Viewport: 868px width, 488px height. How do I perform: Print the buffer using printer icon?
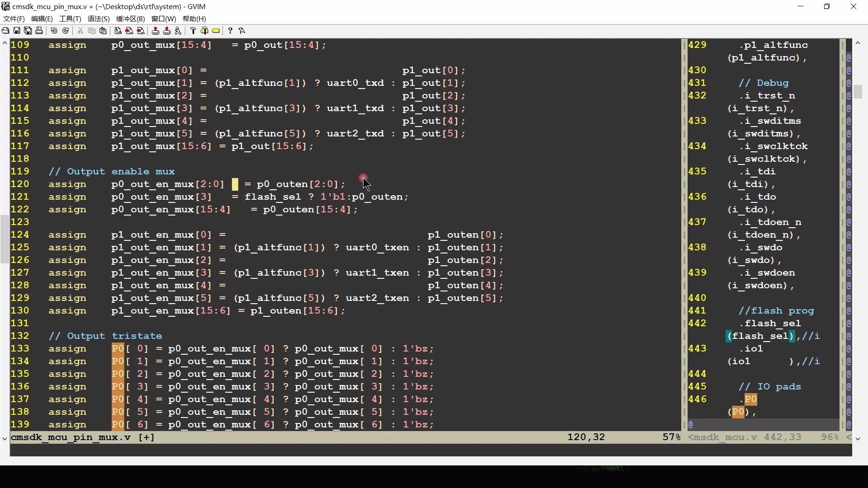tap(39, 31)
